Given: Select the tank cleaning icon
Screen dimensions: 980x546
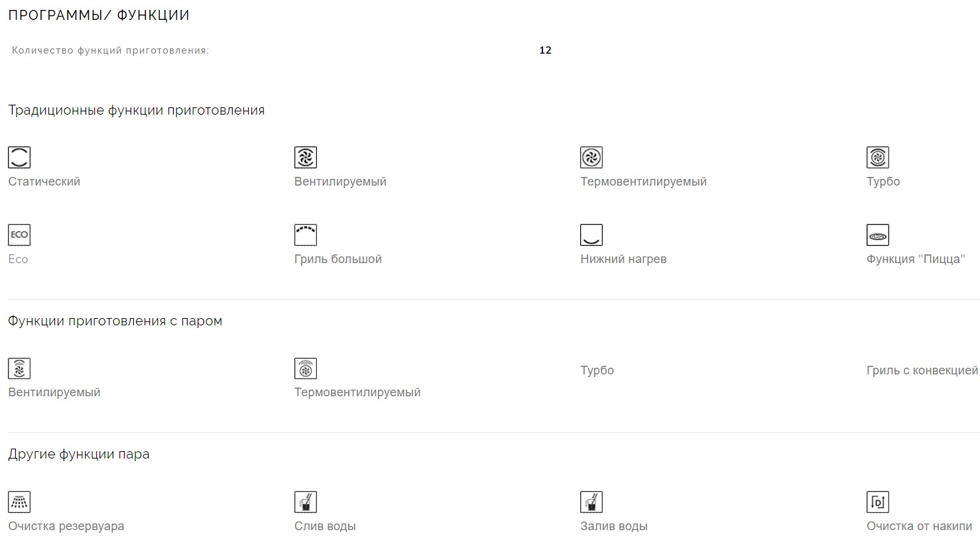Looking at the screenshot, I should 19,502.
